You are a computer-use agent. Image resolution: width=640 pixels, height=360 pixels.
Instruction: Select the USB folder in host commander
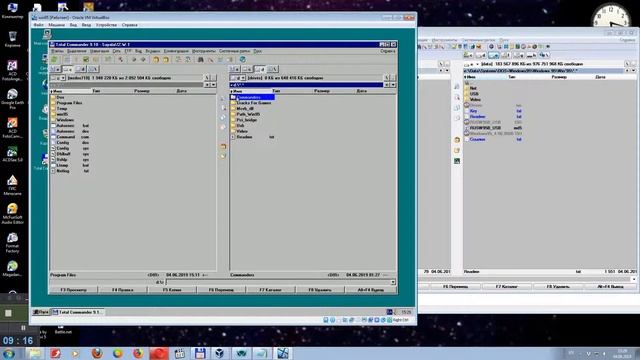click(471, 93)
